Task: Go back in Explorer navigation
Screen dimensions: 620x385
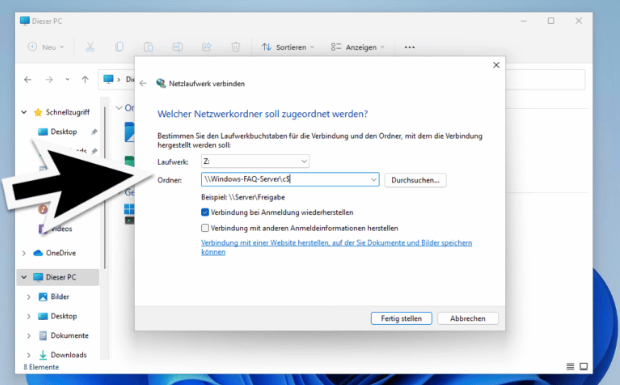Action: click(28, 79)
